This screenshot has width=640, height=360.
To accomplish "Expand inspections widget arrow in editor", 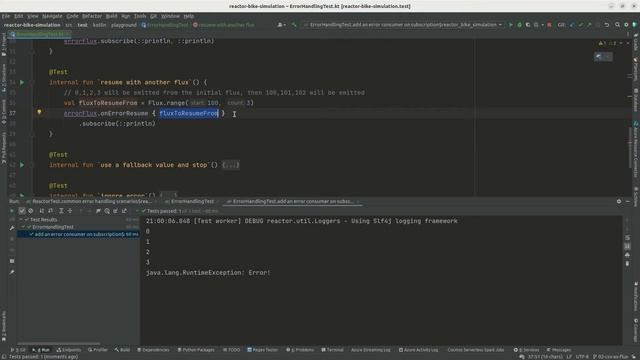I will [x=621, y=43].
